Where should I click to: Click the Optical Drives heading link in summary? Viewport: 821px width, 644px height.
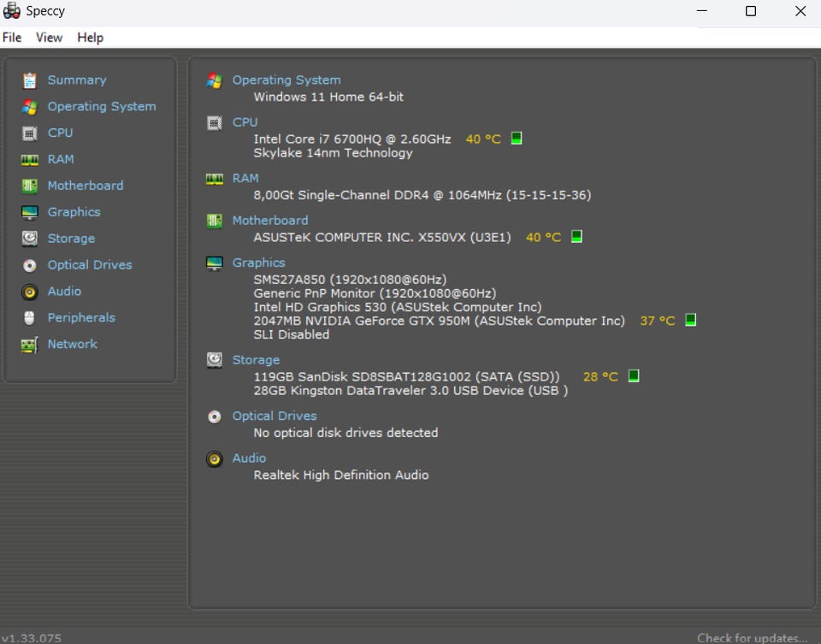pos(275,417)
